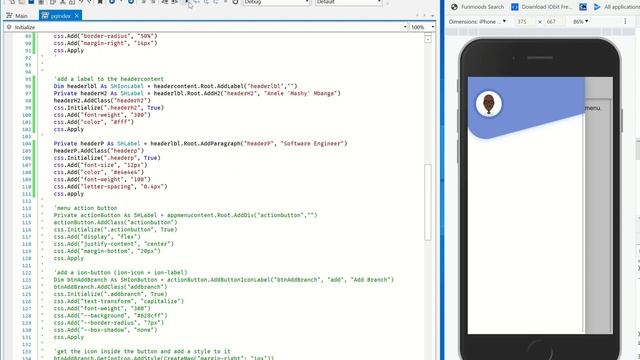
Task: Click the tab list dropdown arrow right of tabs
Action: [x=432, y=16]
